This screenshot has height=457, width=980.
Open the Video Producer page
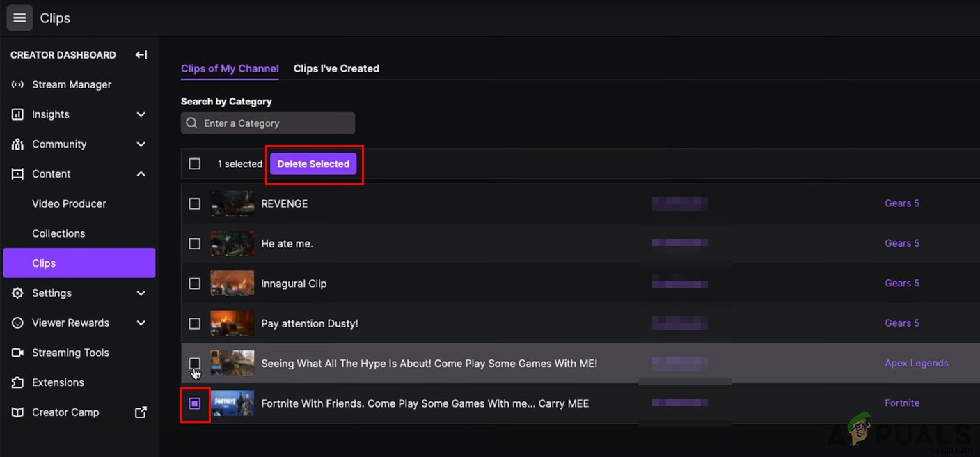click(69, 203)
